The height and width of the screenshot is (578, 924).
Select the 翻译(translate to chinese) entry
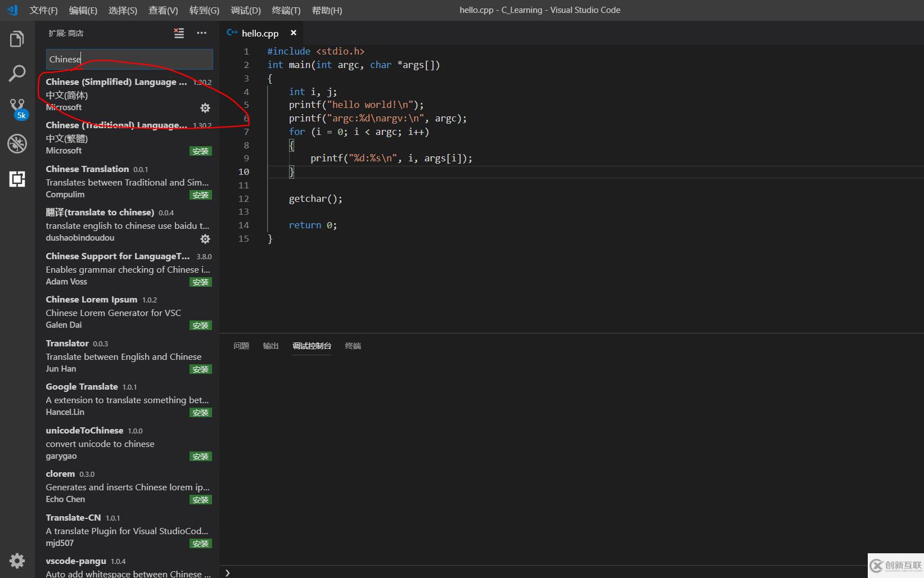pos(127,225)
